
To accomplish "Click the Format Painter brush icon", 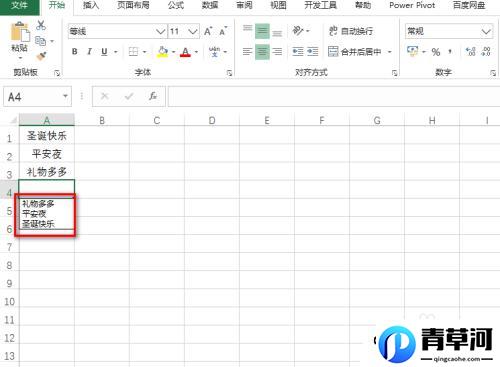I will point(41,56).
